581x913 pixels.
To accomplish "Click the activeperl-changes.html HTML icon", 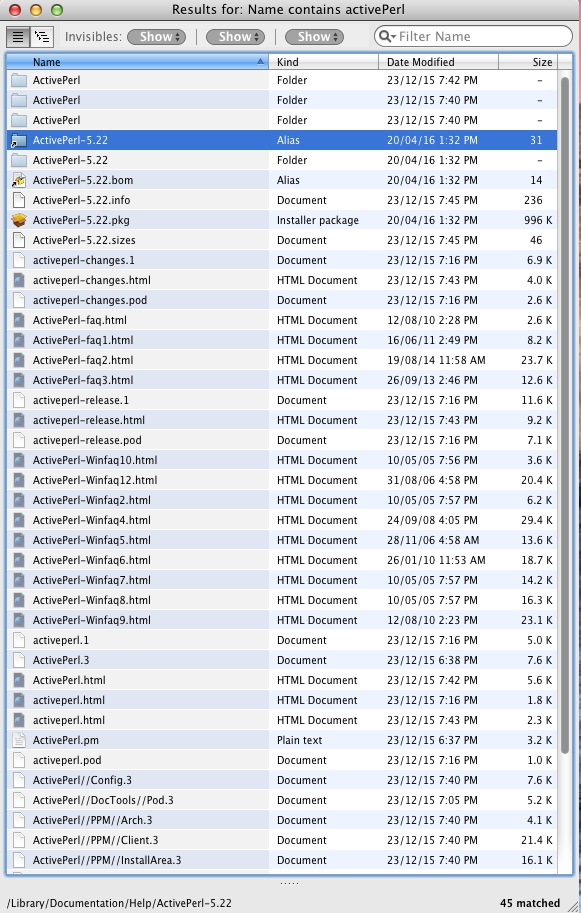I will pyautogui.click(x=19, y=280).
